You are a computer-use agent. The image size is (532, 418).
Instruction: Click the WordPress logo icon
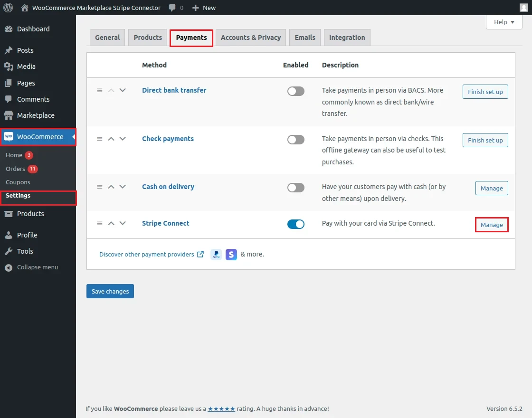pyautogui.click(x=8, y=8)
